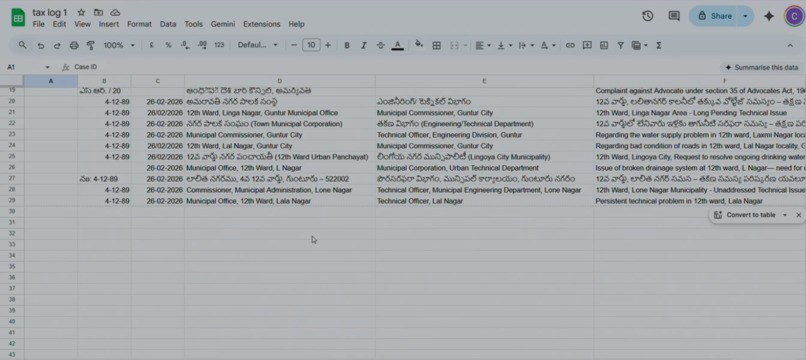The height and width of the screenshot is (360, 806).
Task: Toggle italic formatting
Action: pyautogui.click(x=363, y=45)
